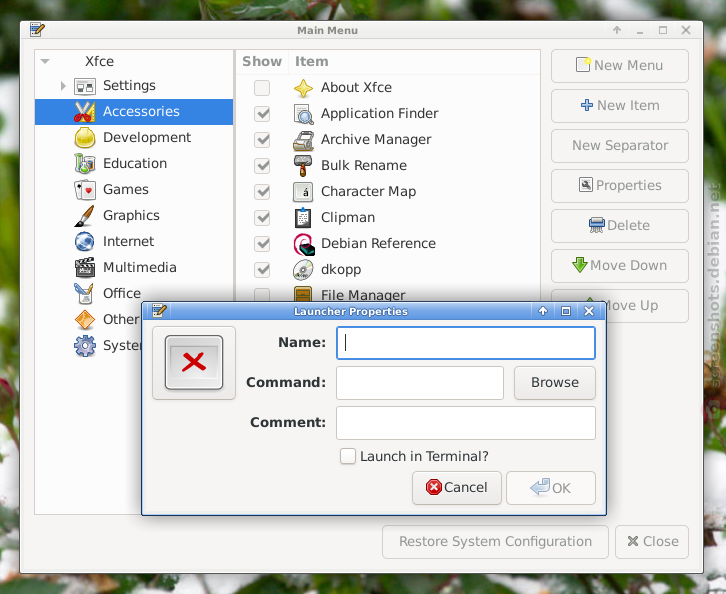Screen dimensions: 726x594
Task: Enable Launch in Terminal checkbox
Action: 348,456
